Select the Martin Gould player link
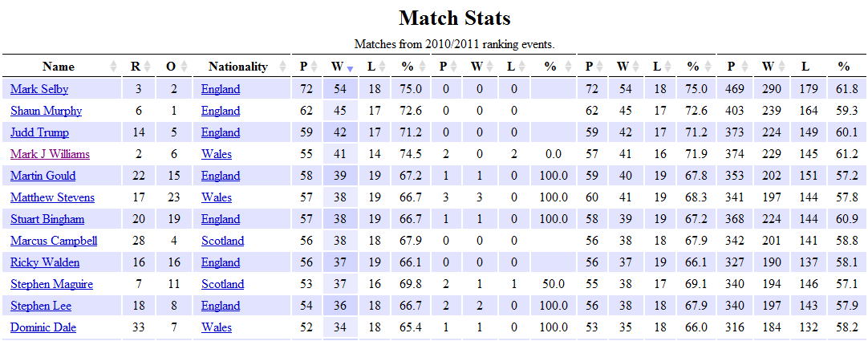868x341 pixels. (x=43, y=176)
